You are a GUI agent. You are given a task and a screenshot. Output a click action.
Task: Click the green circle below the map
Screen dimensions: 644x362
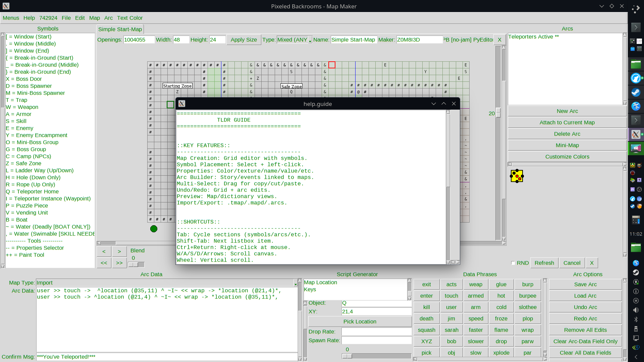154,229
